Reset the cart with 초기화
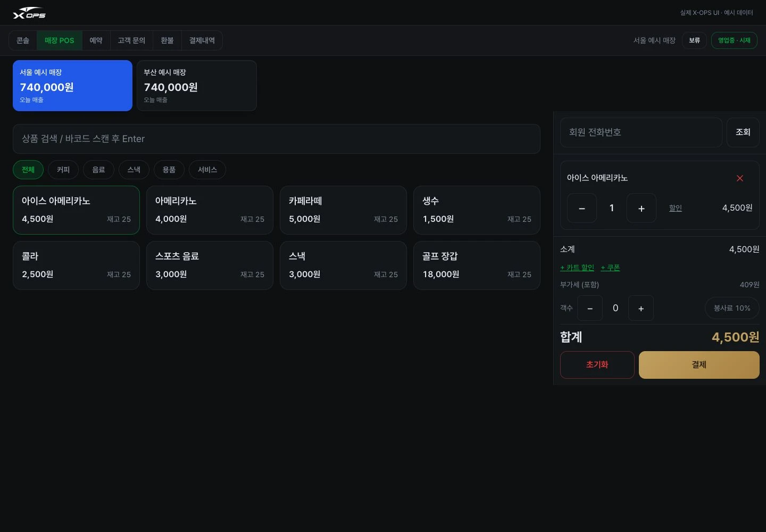This screenshot has height=532, width=766. point(597,365)
